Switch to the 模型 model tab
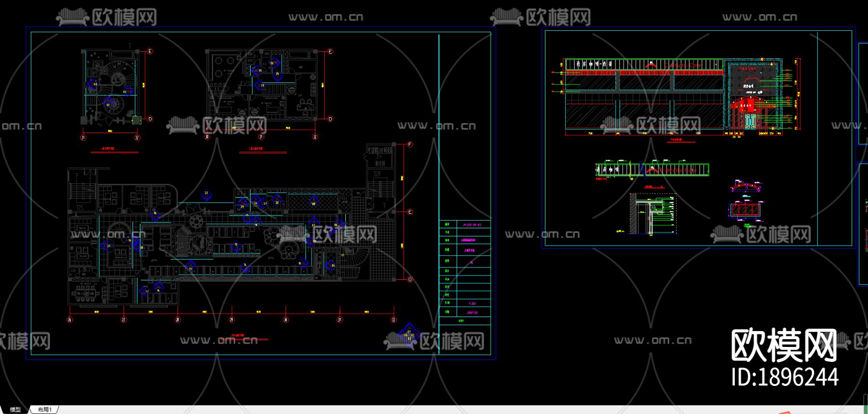Viewport: 868px width, 414px height. 15,410
